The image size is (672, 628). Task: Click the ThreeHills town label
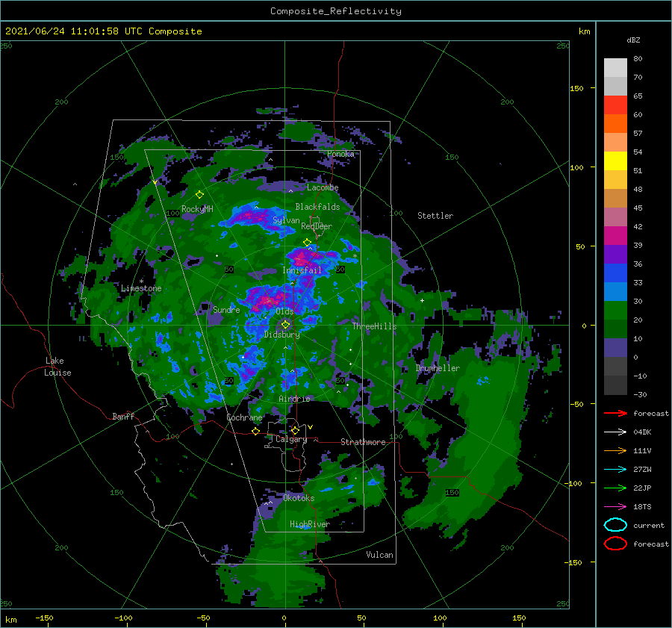point(374,326)
